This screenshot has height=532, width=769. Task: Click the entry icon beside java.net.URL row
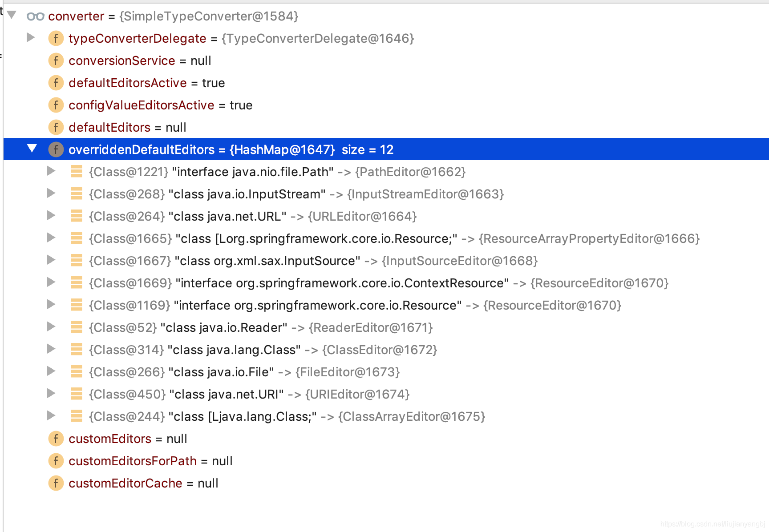point(77,216)
